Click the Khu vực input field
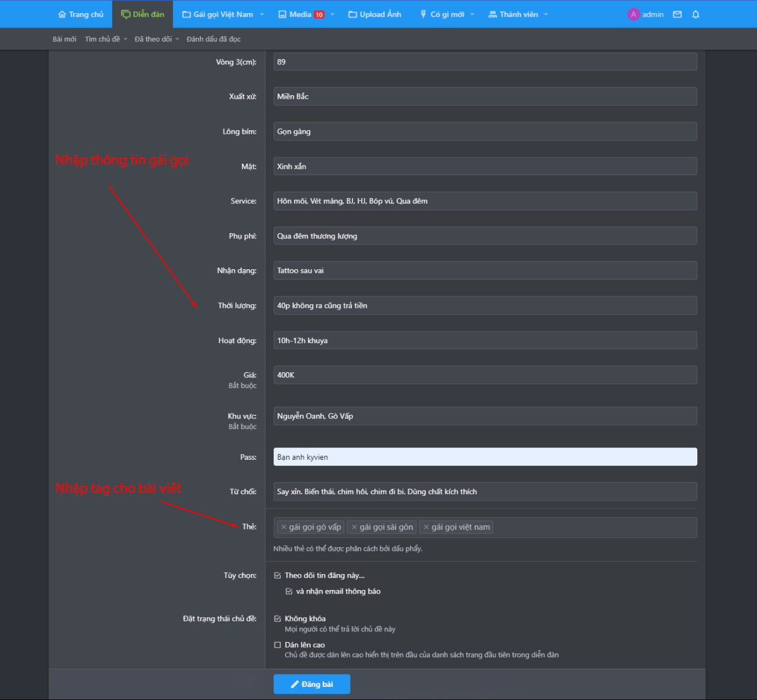The image size is (757, 700). [x=485, y=416]
